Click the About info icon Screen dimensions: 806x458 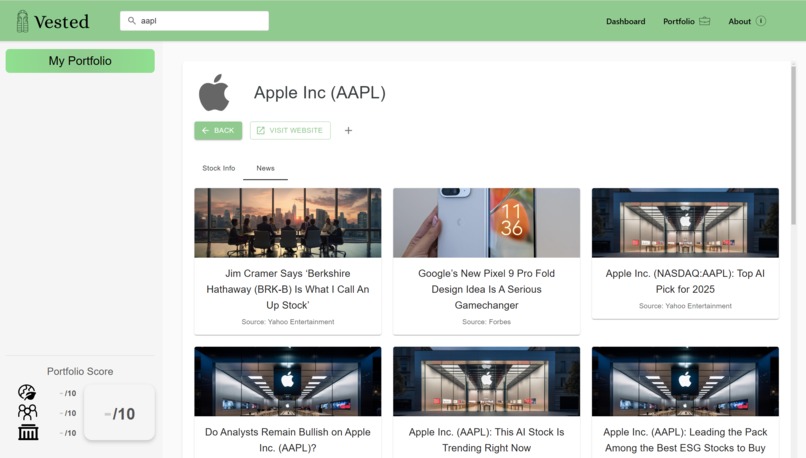pyautogui.click(x=761, y=21)
